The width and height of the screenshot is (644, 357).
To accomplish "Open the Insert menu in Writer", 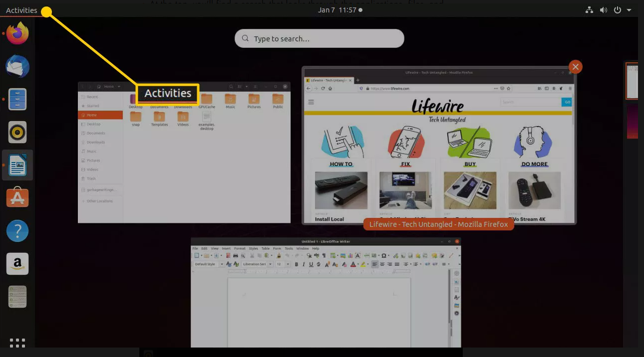I will [226, 248].
